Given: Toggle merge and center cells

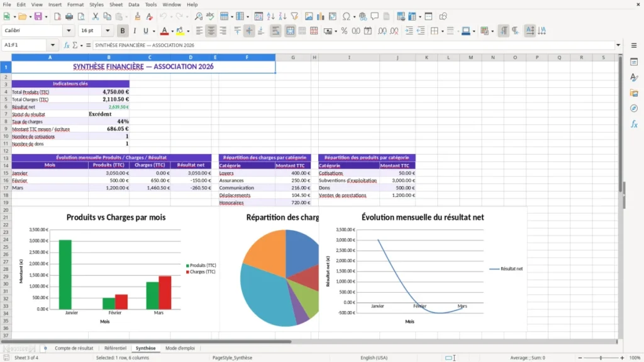Looking at the screenshot, I should (x=290, y=31).
